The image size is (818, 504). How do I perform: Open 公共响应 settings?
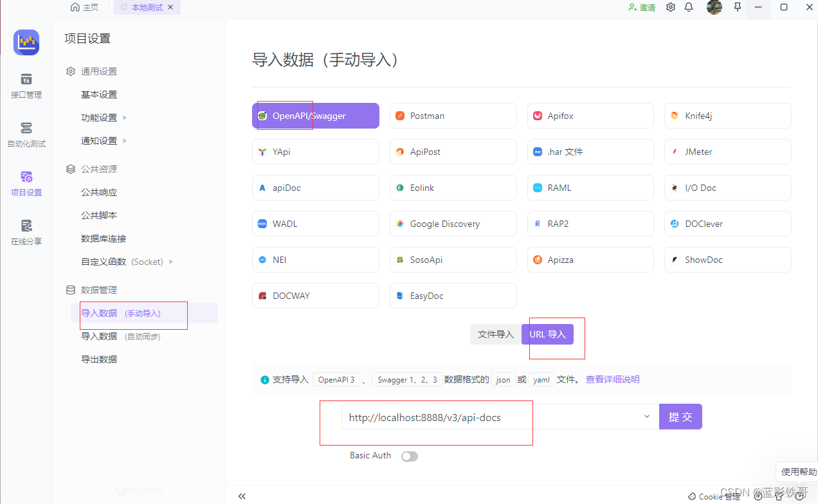(x=99, y=192)
